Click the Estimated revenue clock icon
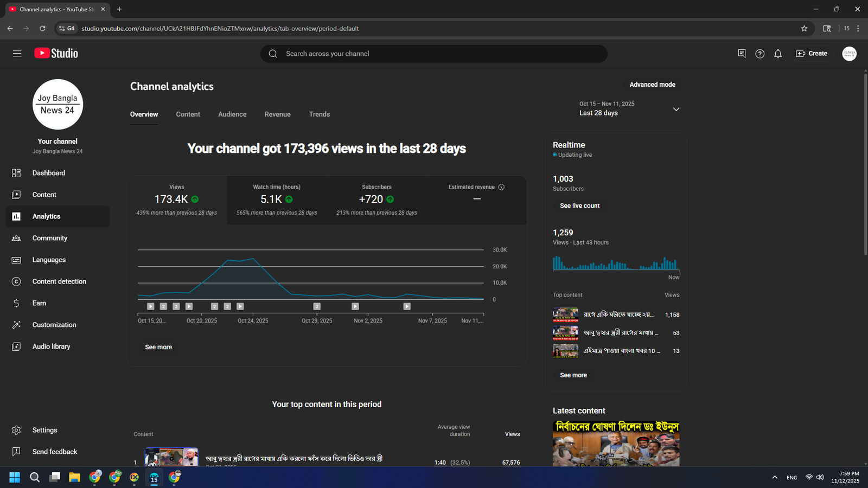868x488 pixels. [501, 187]
